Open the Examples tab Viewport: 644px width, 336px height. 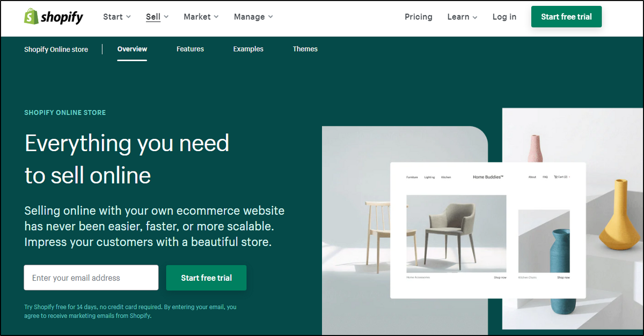tap(248, 49)
